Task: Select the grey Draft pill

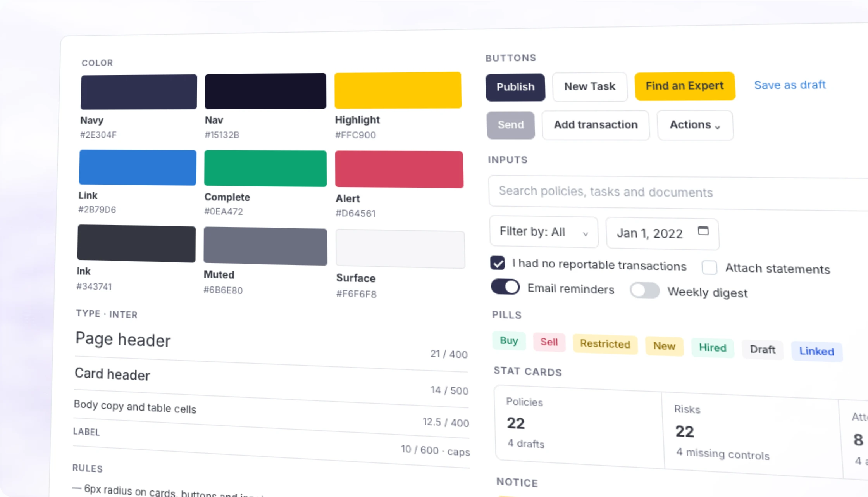Action: click(763, 350)
